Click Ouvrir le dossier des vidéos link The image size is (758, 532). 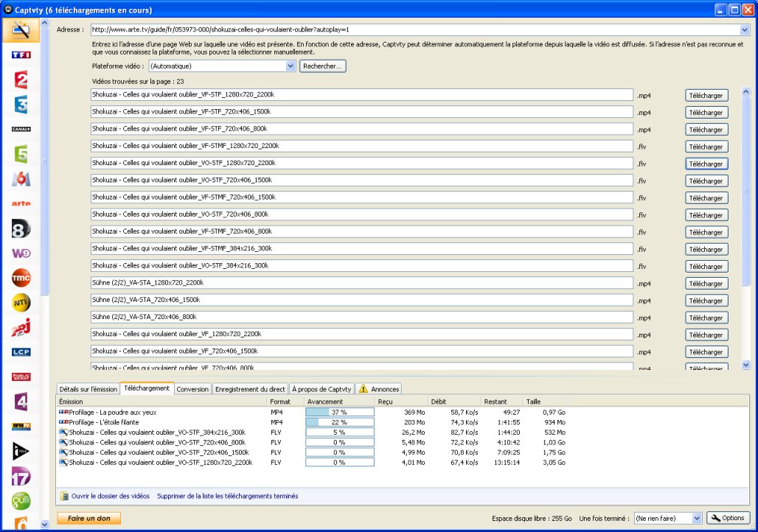[x=110, y=496]
